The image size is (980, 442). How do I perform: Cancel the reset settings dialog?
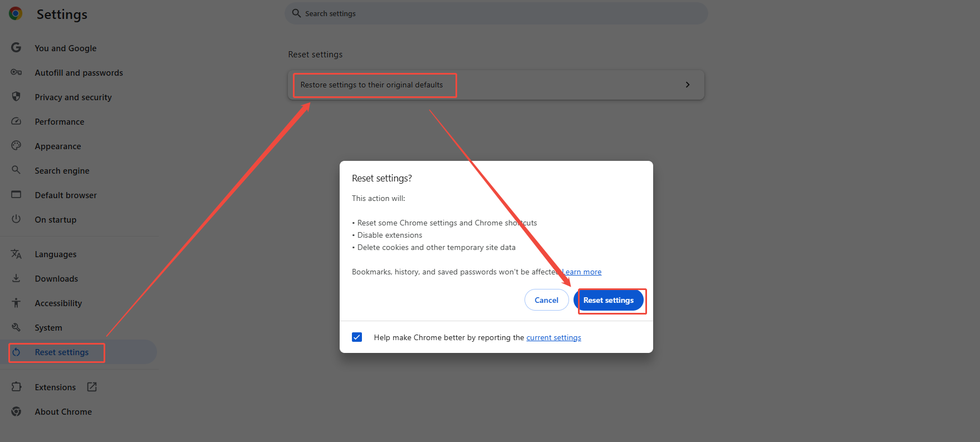(x=546, y=299)
